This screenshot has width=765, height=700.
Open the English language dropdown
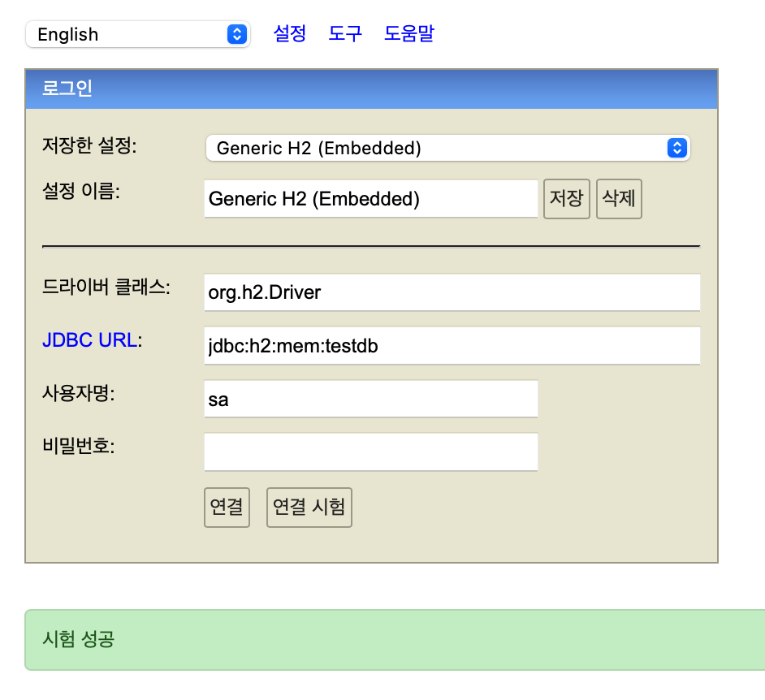(122, 34)
